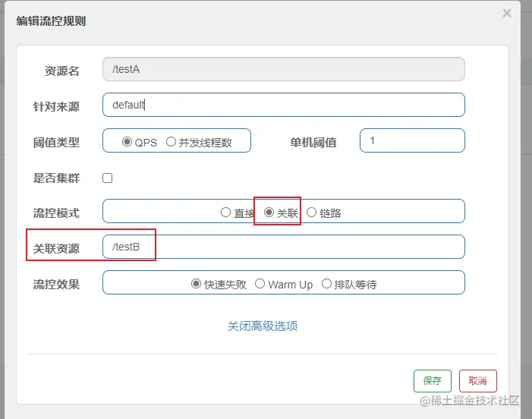Select 排队等待 flow control effect
Viewport: 532px width, 419px height.
click(326, 283)
